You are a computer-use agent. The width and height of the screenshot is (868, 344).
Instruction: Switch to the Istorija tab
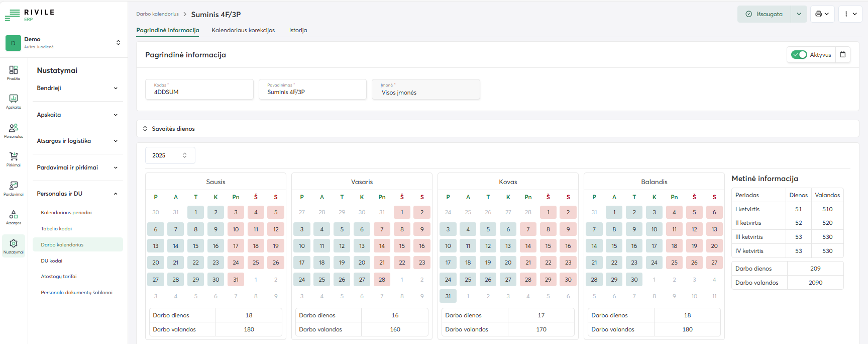point(298,30)
